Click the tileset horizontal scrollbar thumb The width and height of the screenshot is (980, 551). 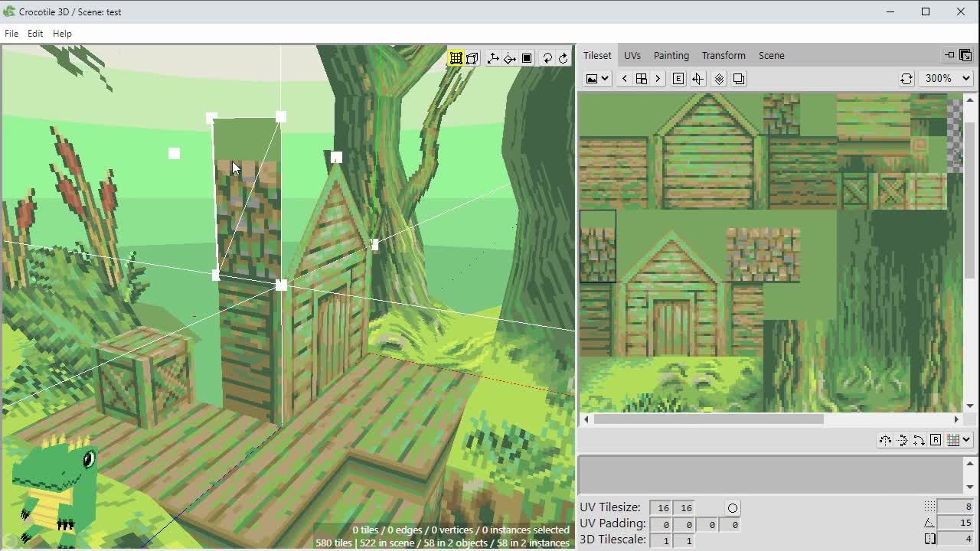tap(708, 419)
